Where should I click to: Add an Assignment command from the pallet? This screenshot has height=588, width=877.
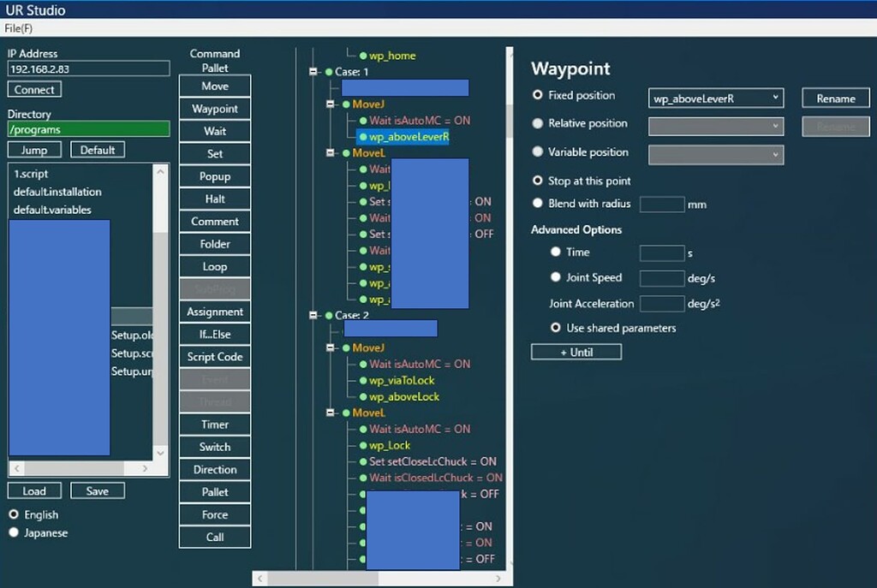[215, 312]
